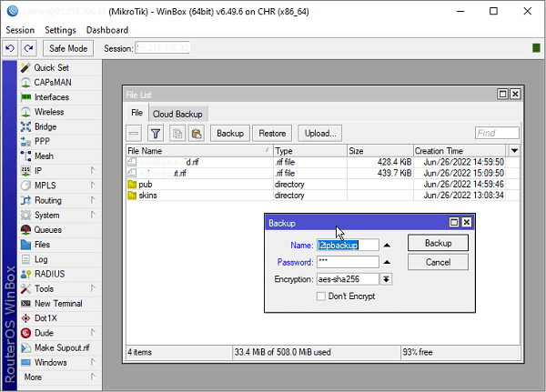Click the Session address field
The width and height of the screenshot is (546, 392).
coord(162,48)
